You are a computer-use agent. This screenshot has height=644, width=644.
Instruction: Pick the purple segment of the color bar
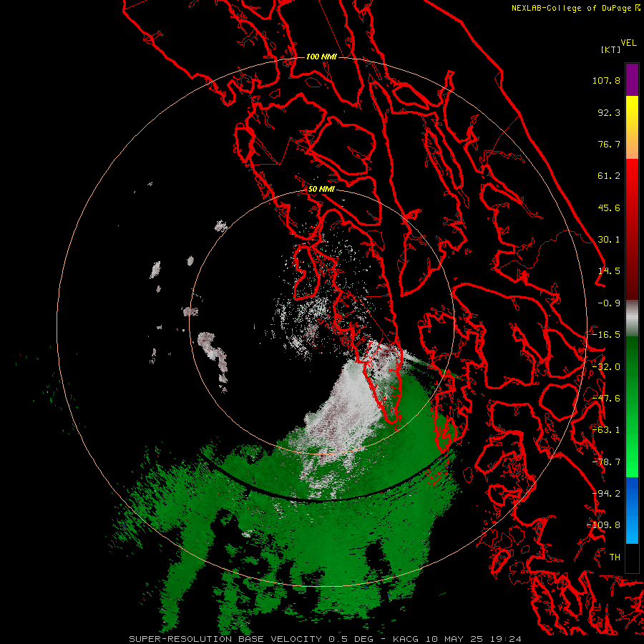(632, 79)
